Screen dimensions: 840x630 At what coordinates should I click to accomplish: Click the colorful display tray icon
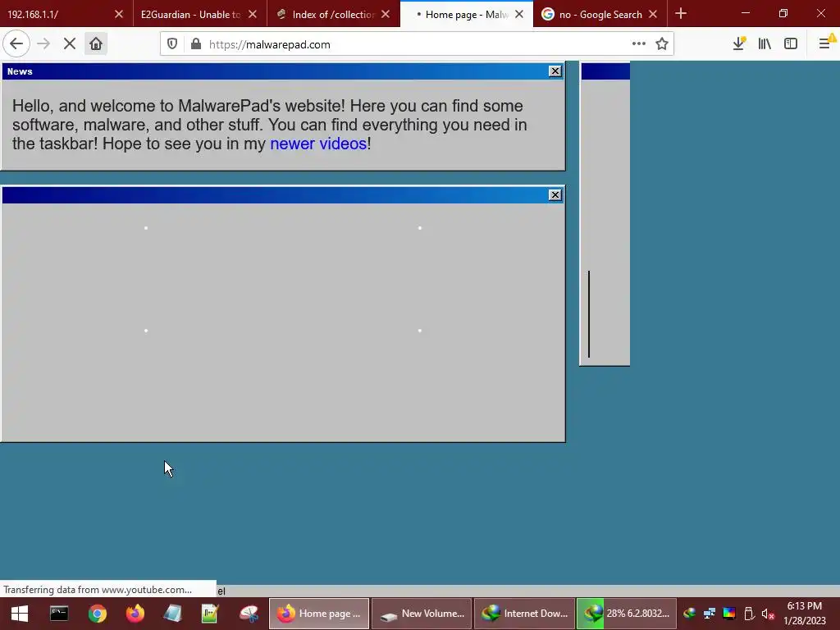tap(729, 614)
